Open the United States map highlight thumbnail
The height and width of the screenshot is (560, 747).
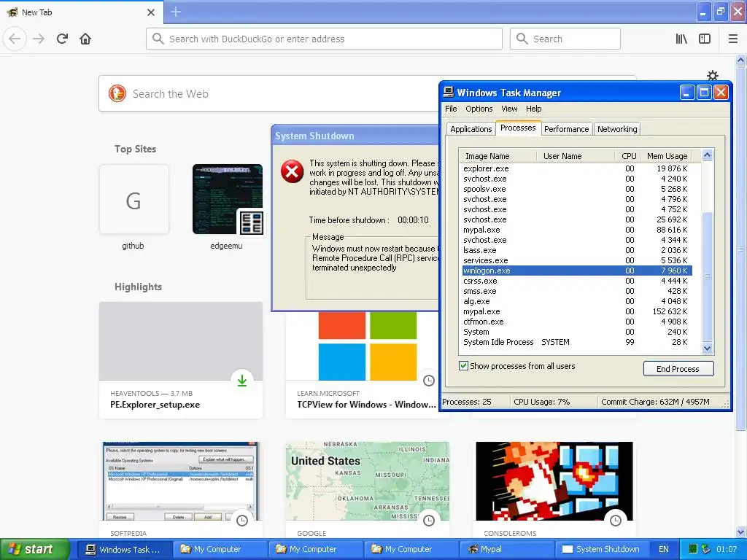click(368, 481)
